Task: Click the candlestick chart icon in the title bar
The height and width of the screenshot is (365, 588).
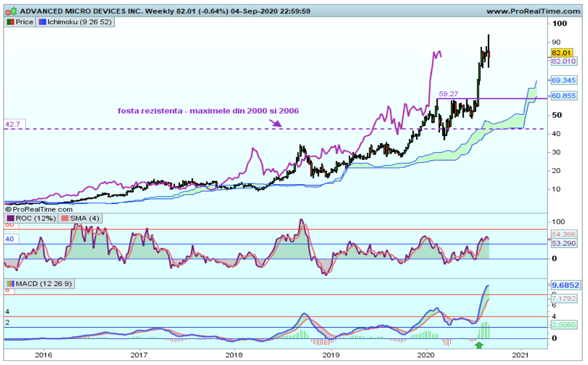Action: pyautogui.click(x=11, y=11)
